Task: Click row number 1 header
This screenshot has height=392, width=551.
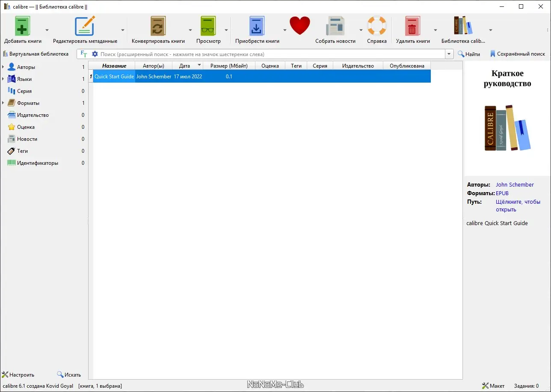Action: click(x=91, y=76)
